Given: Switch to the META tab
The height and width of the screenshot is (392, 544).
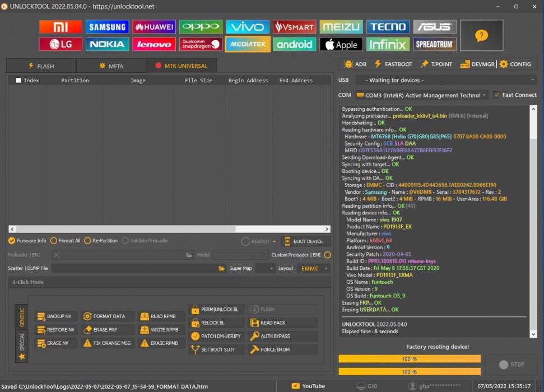Looking at the screenshot, I should coord(111,66).
